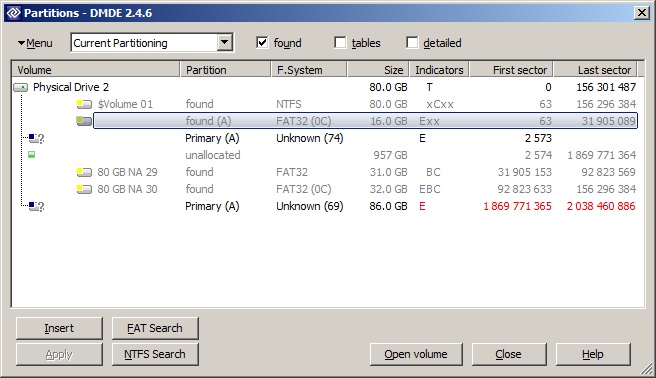Click the Unknown (74) file system cell
The image size is (656, 378).
pyautogui.click(x=310, y=138)
